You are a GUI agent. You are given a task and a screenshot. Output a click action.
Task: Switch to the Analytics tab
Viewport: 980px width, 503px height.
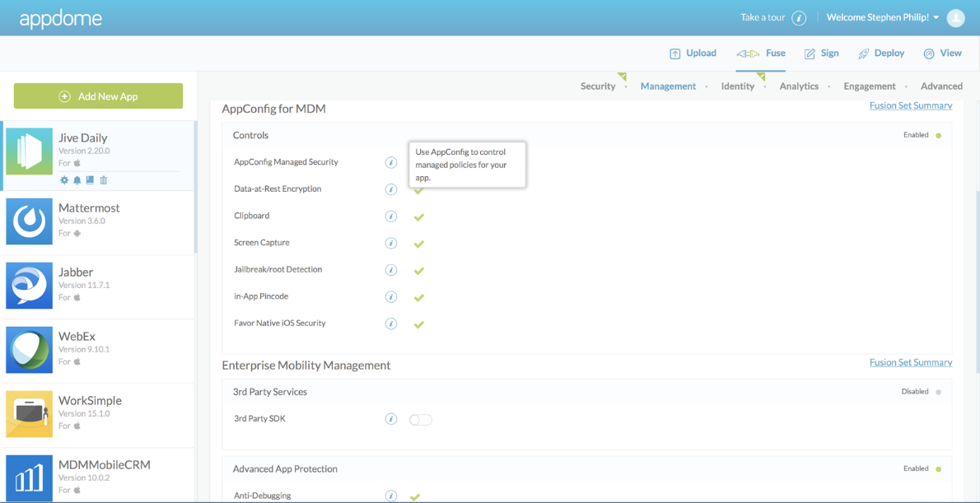[799, 86]
